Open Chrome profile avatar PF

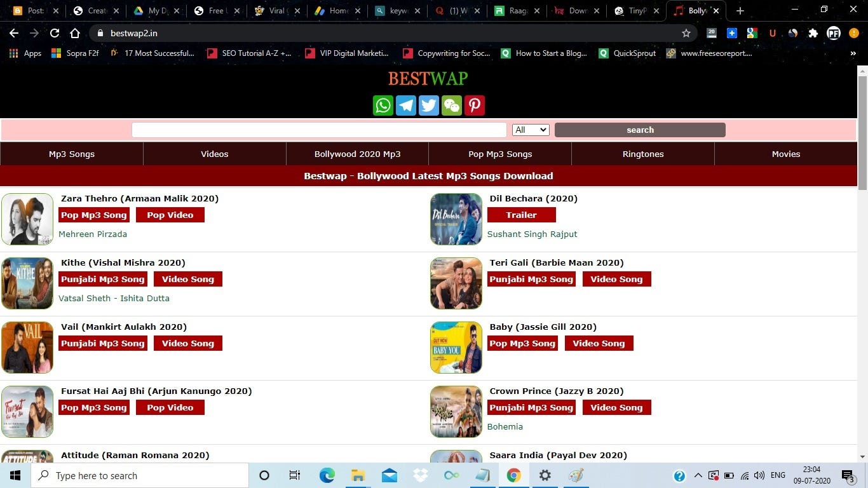pyautogui.click(x=833, y=33)
